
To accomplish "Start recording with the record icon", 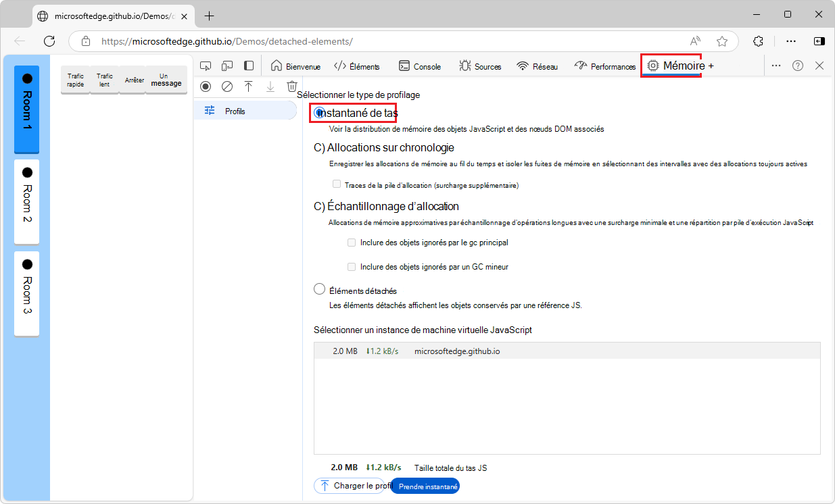I will pyautogui.click(x=206, y=86).
